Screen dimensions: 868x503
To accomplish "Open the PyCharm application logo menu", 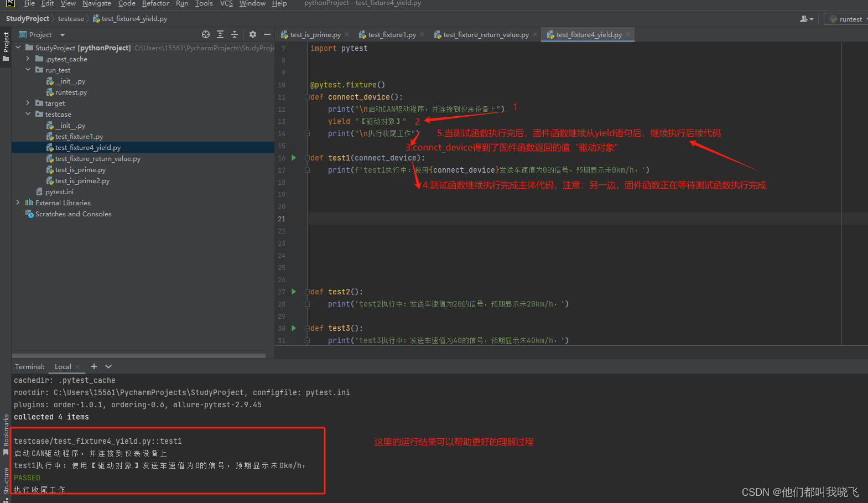I will (x=11, y=3).
